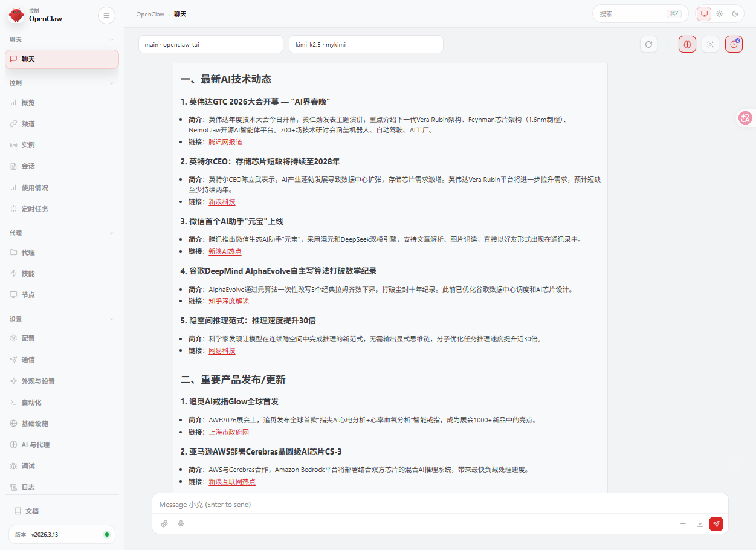
Task: Go to 实例 instances page
Action: point(62,145)
